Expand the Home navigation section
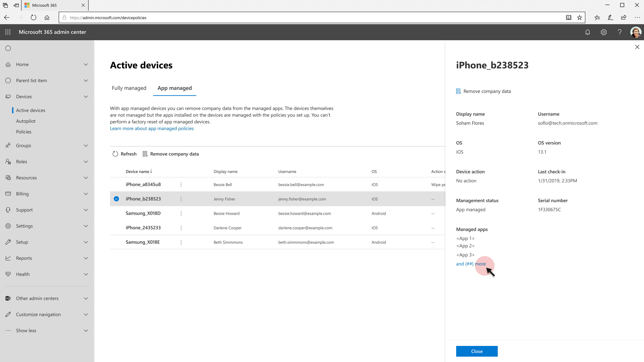The image size is (644, 362). coord(86,64)
